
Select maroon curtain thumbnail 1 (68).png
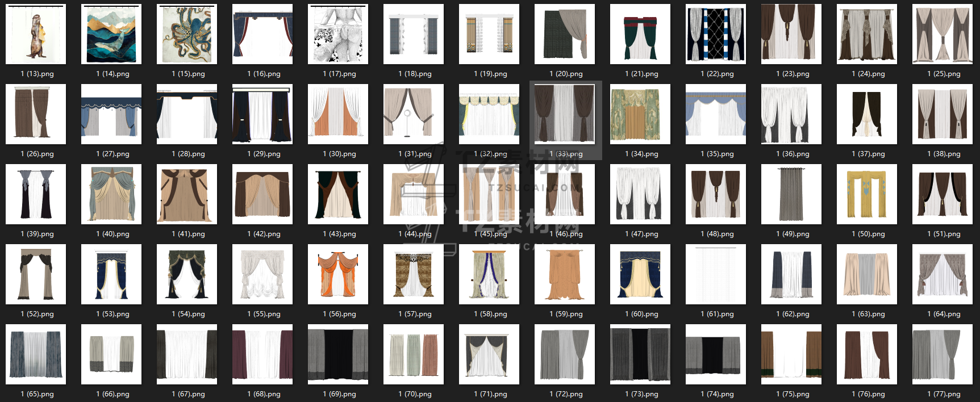pyautogui.click(x=262, y=354)
